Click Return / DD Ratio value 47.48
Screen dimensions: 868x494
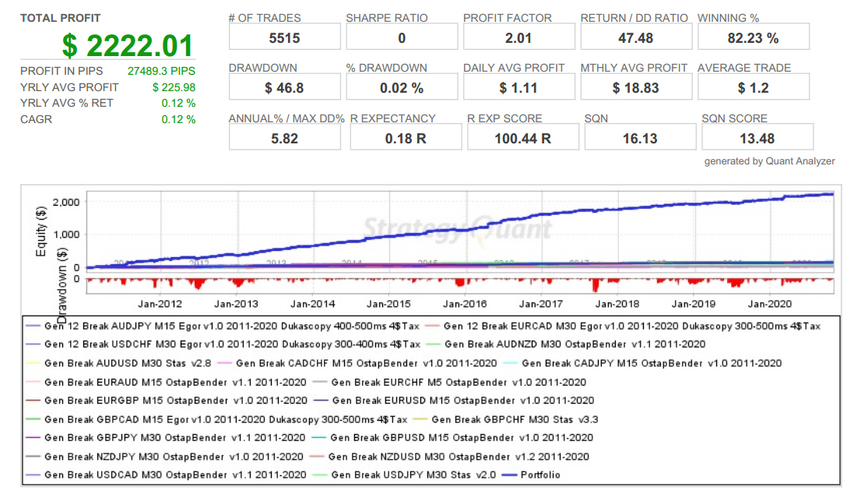[x=636, y=37]
